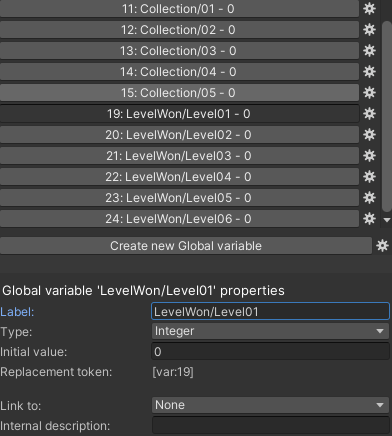392x436 pixels.
Task: Click the Label field containing LevelWon/Level01
Action: point(270,311)
